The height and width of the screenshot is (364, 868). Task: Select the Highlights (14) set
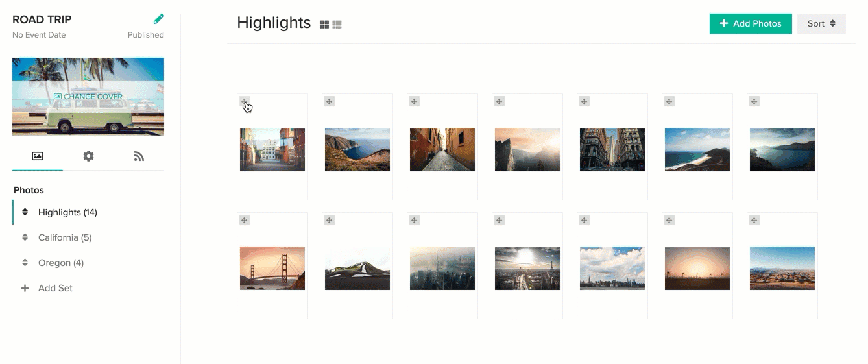(67, 212)
